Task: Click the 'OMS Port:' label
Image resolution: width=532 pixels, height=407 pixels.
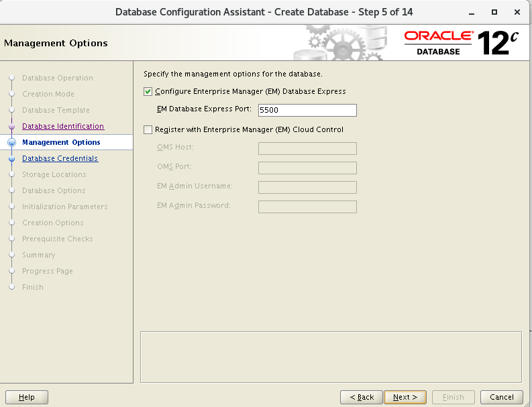Action: 174,166
